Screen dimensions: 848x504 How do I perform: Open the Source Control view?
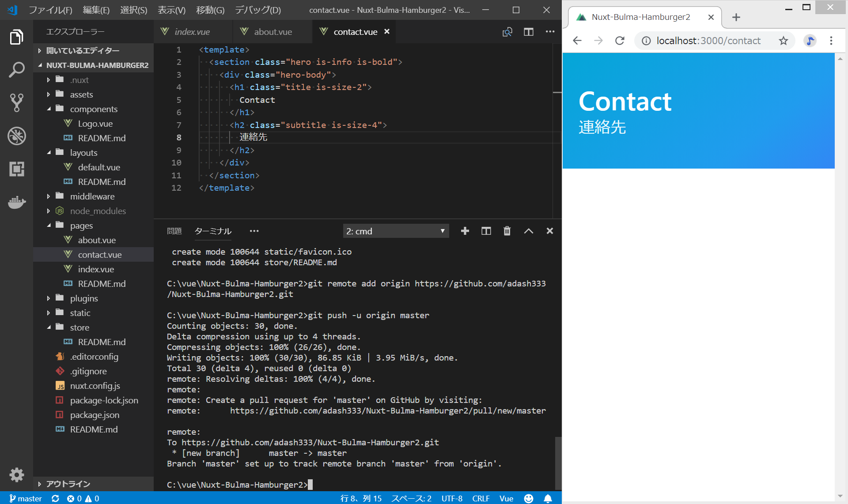tap(16, 102)
